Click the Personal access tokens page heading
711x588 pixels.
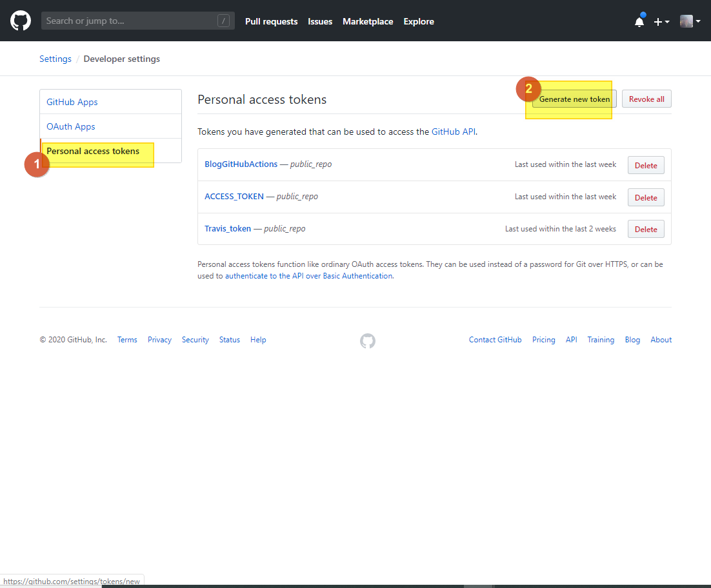262,100
